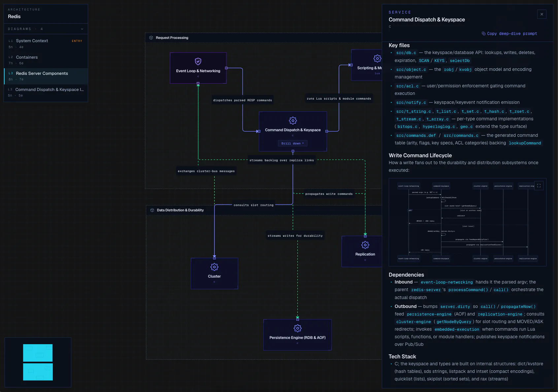Click the 'streams backlog over replica links' label
Screen dimensions: 558x392
coord(281,160)
